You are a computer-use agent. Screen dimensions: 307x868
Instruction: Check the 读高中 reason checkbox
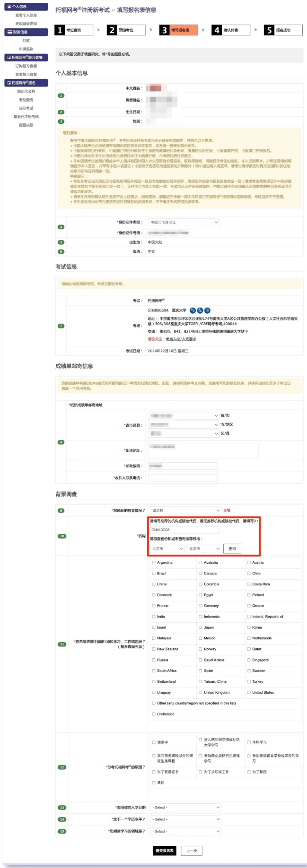coord(154,742)
